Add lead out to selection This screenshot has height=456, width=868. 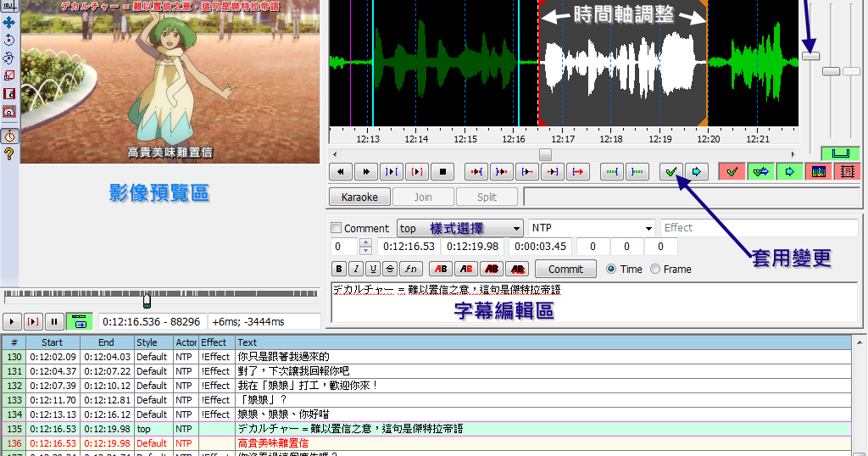(x=637, y=171)
